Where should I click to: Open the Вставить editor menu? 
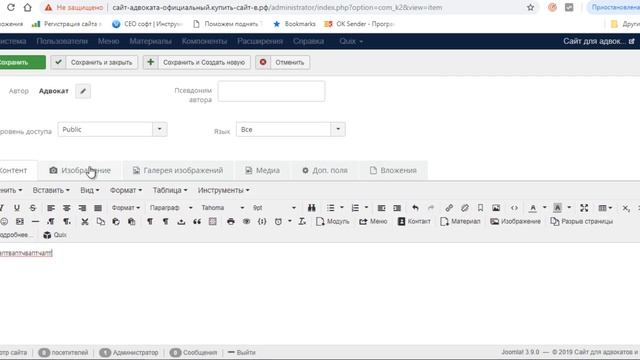[x=51, y=190]
